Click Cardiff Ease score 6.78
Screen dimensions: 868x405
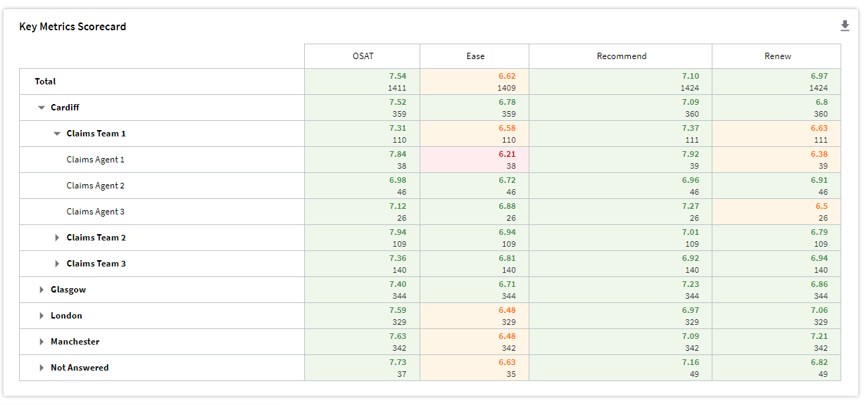(507, 102)
